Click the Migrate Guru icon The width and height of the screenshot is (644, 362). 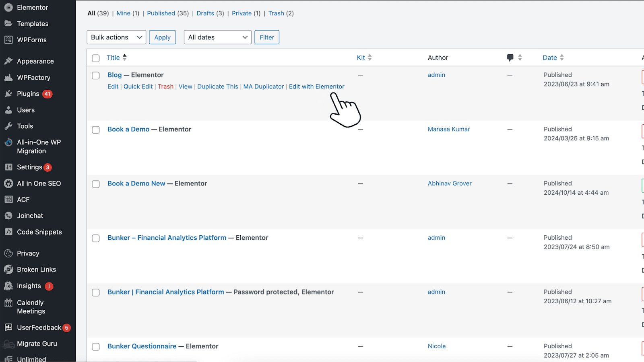(x=8, y=344)
